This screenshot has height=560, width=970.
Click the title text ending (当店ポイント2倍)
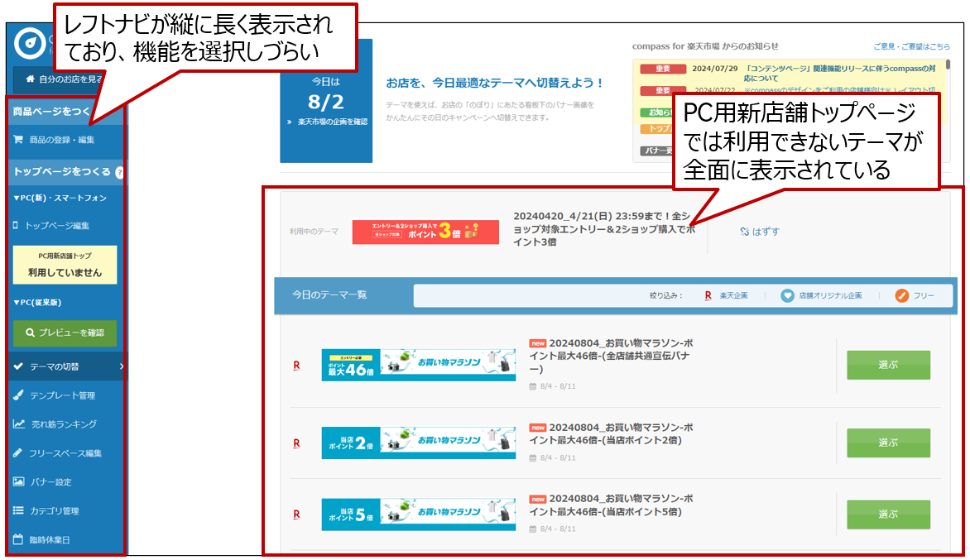pos(611,433)
